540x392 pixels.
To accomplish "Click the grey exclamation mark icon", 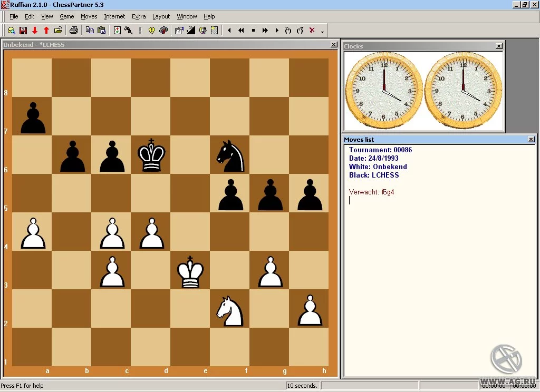I will click(x=140, y=30).
